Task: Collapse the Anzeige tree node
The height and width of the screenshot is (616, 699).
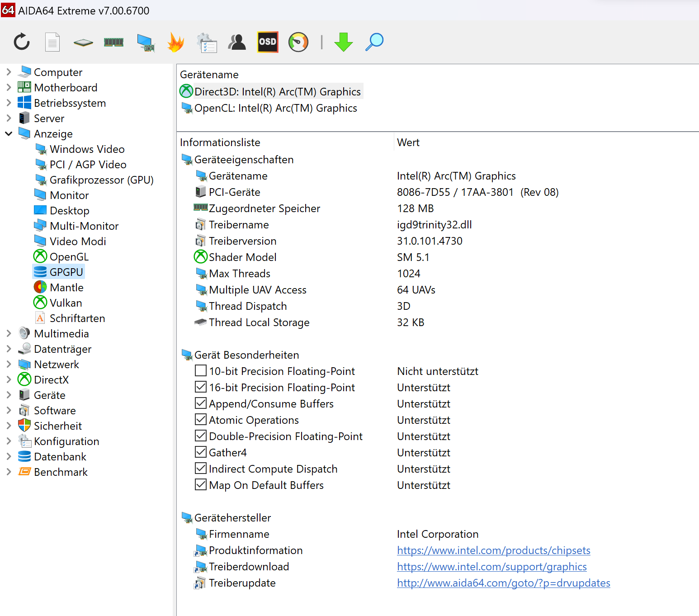Action: (x=9, y=133)
